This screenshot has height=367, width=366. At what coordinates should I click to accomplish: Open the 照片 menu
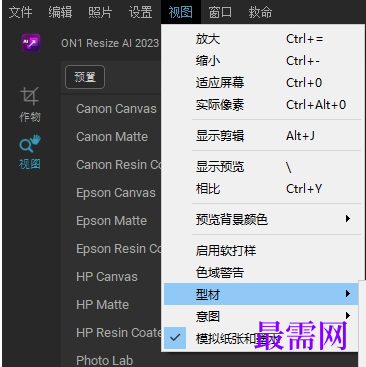100,12
